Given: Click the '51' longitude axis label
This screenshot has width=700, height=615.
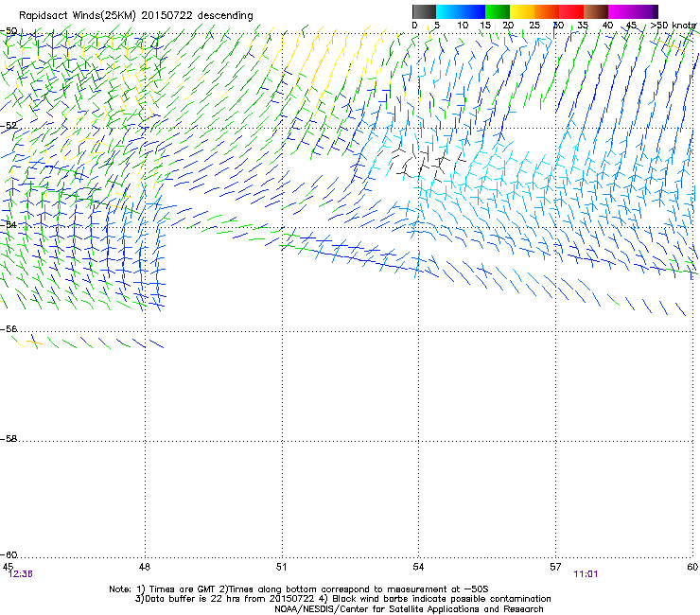Looking at the screenshot, I should 281,567.
